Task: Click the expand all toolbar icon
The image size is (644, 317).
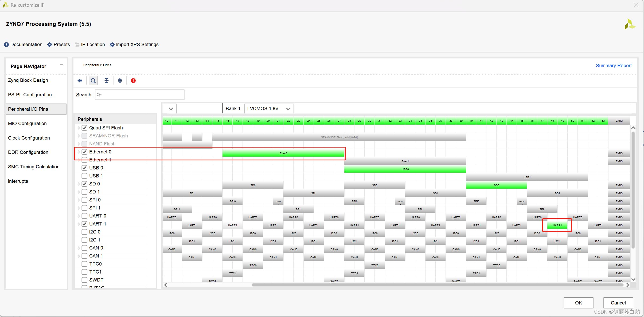Action: pos(120,81)
